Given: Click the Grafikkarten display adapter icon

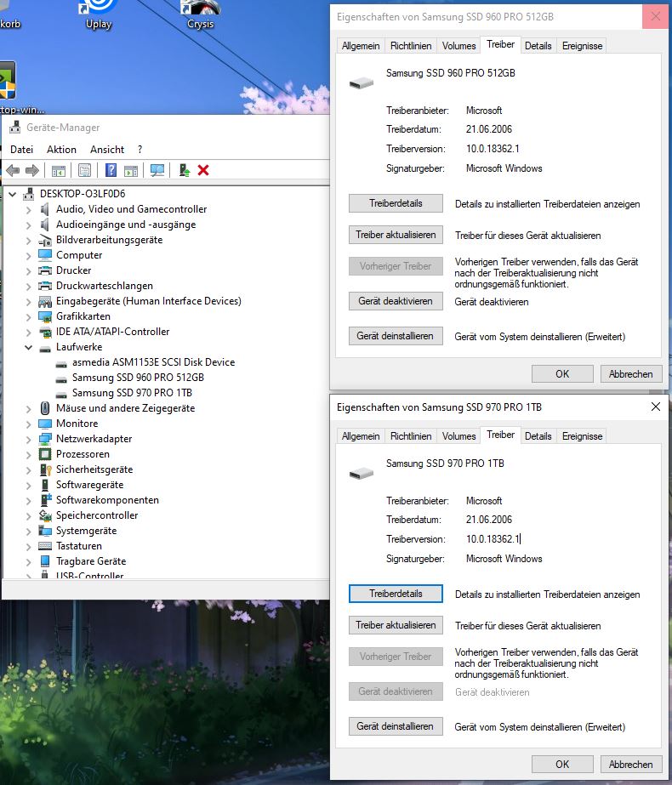Looking at the screenshot, I should pyautogui.click(x=45, y=316).
